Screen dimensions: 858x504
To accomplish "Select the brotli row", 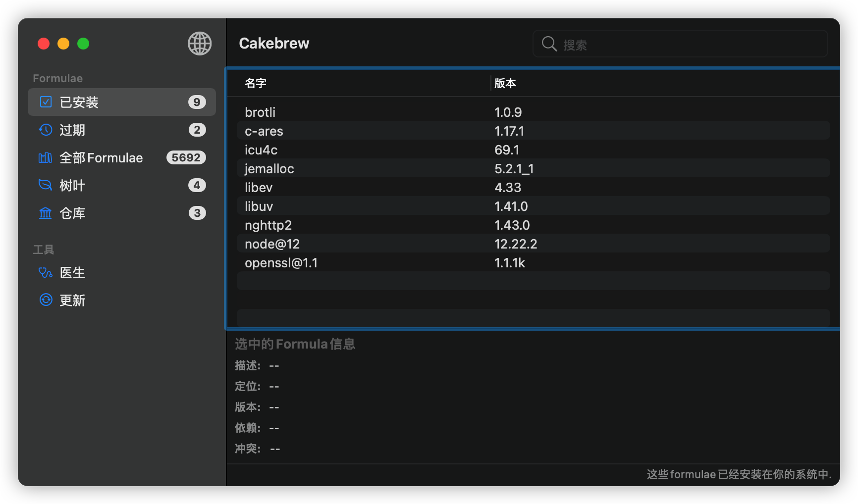I will [534, 112].
